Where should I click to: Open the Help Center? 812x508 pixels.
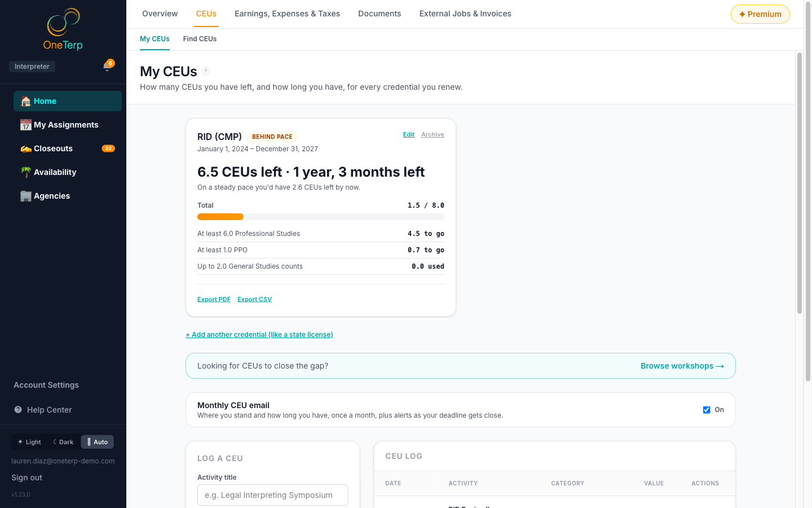pos(50,410)
